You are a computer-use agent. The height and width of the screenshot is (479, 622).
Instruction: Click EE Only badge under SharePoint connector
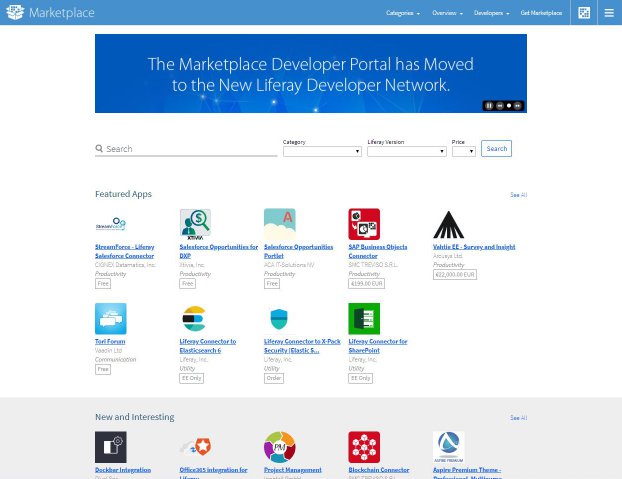point(361,378)
